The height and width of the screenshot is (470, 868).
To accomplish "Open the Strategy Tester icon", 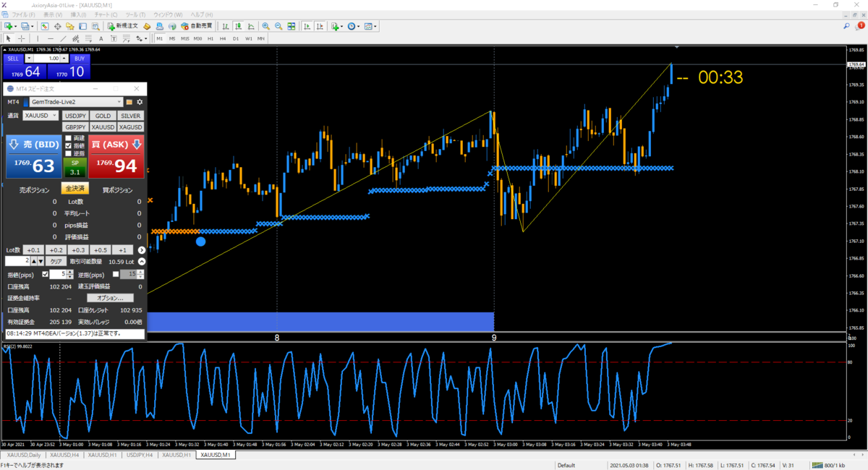I will [x=95, y=26].
